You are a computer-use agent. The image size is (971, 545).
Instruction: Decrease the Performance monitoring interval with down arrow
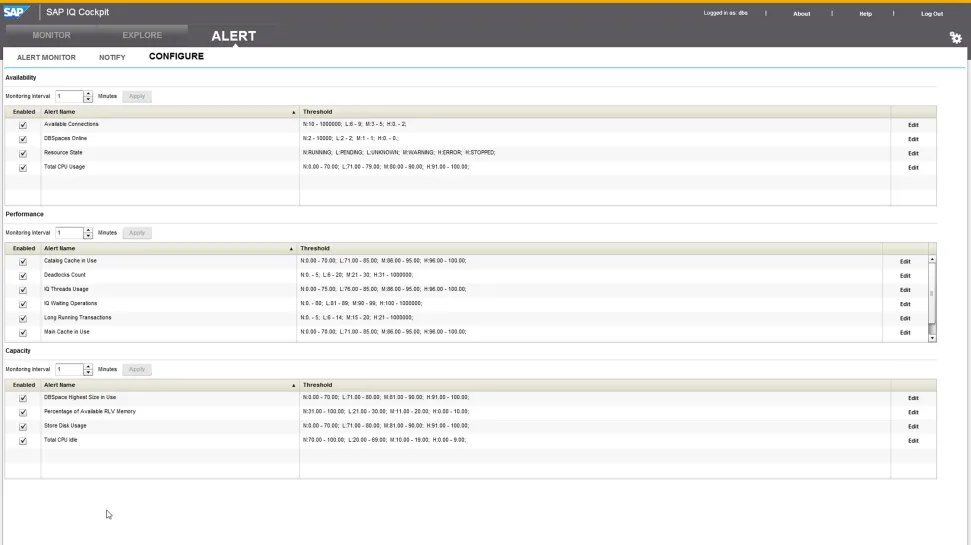(x=89, y=236)
